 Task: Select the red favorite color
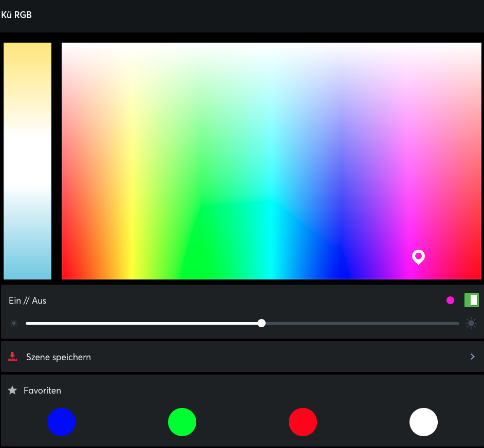pos(303,422)
